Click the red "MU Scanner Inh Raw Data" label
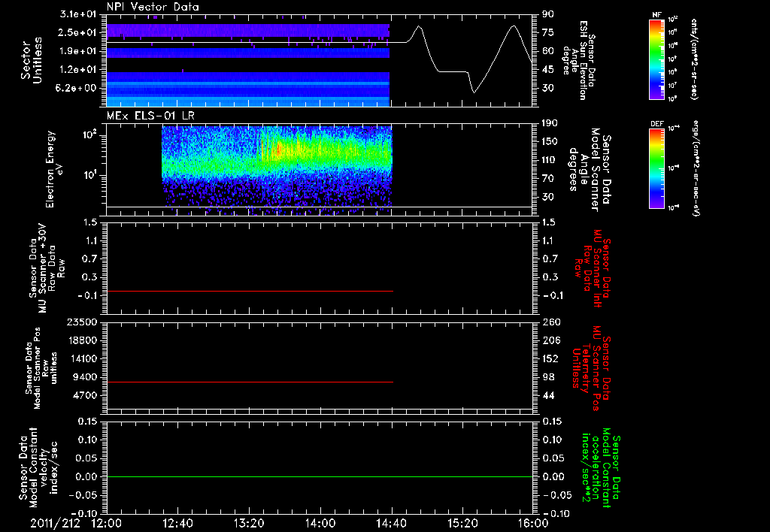This screenshot has width=770, height=532. pyautogui.click(x=592, y=268)
